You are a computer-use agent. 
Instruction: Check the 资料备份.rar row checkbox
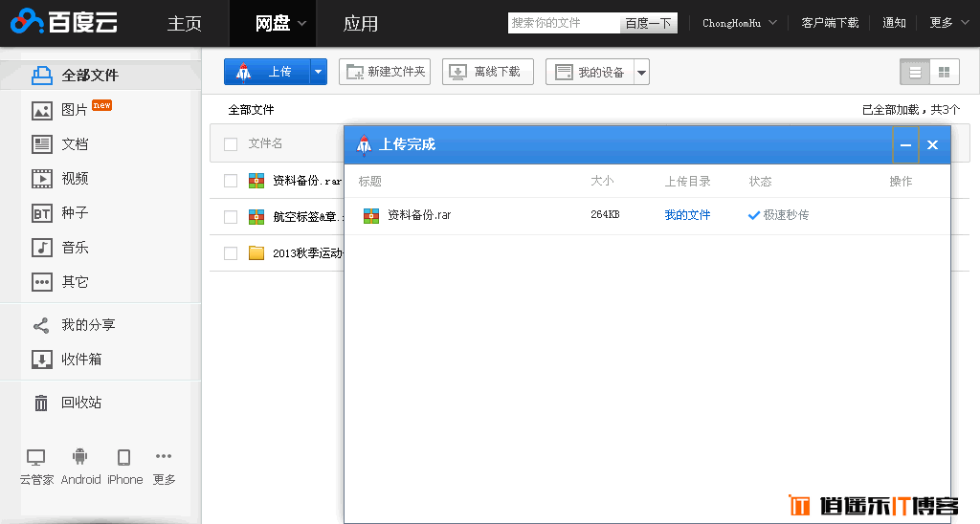[231, 181]
